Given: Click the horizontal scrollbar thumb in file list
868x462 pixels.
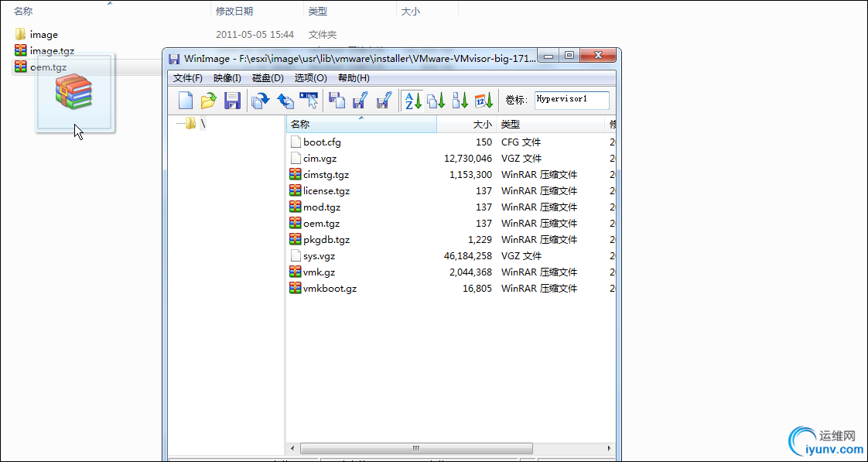Looking at the screenshot, I should click(x=415, y=447).
